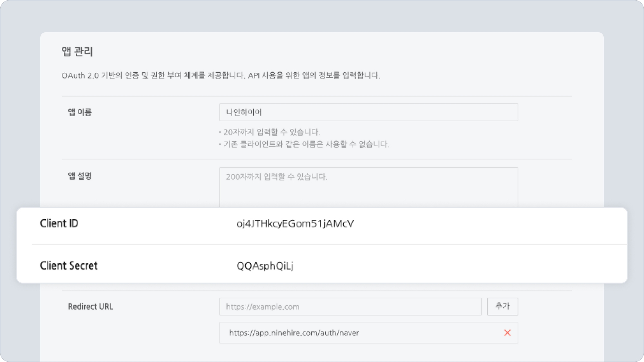Click the hint about 기존 클라이언트와 같은 이름
644x362 pixels.
306,144
